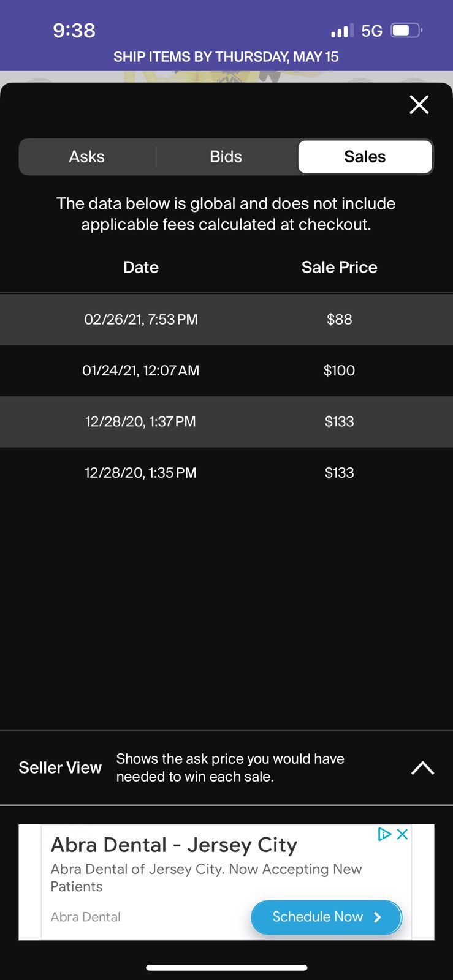Click the Seller View label

coord(60,767)
